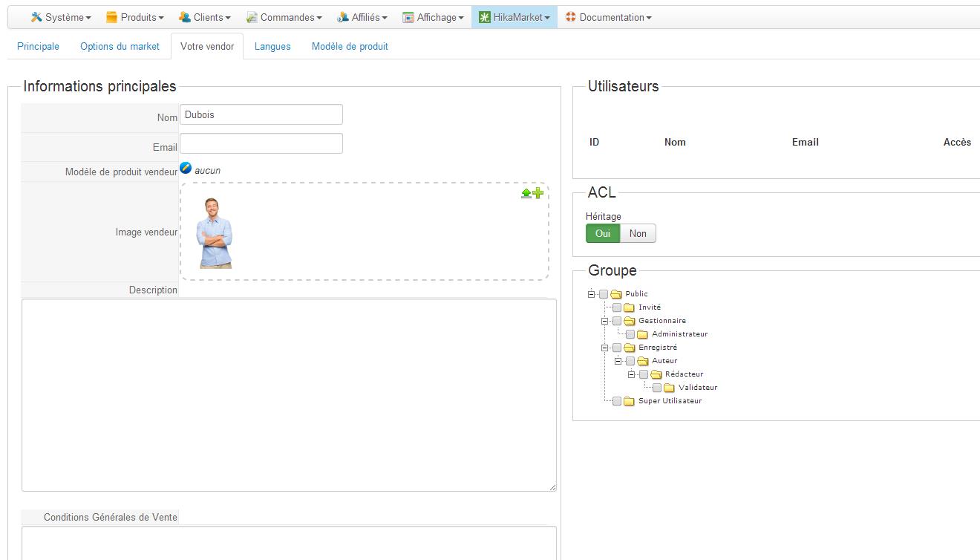Tick the Auteur group checkbox
This screenshot has width=980, height=560.
[x=630, y=361]
